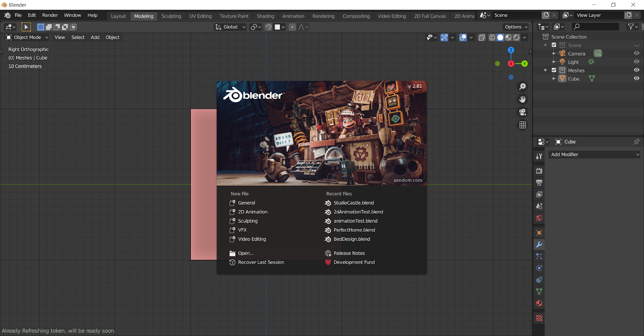Open the shading options dropdown arrow
This screenshot has height=336, width=644.
tap(524, 37)
